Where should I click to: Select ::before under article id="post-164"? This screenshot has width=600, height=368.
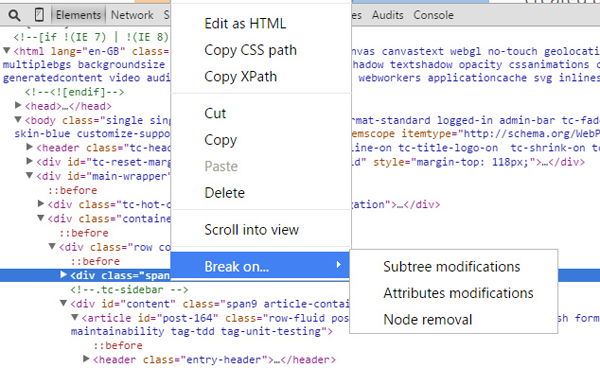(118, 345)
